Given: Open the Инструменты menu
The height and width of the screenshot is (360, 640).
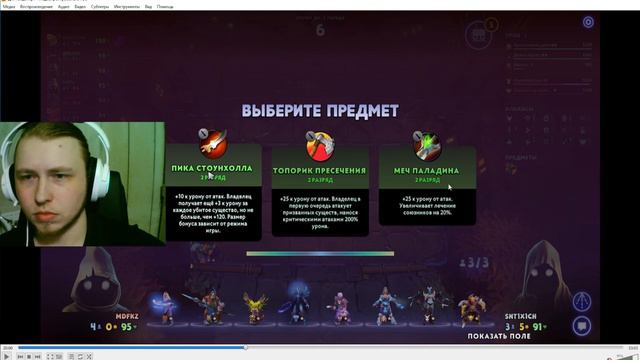Looking at the screenshot, I should click(127, 7).
